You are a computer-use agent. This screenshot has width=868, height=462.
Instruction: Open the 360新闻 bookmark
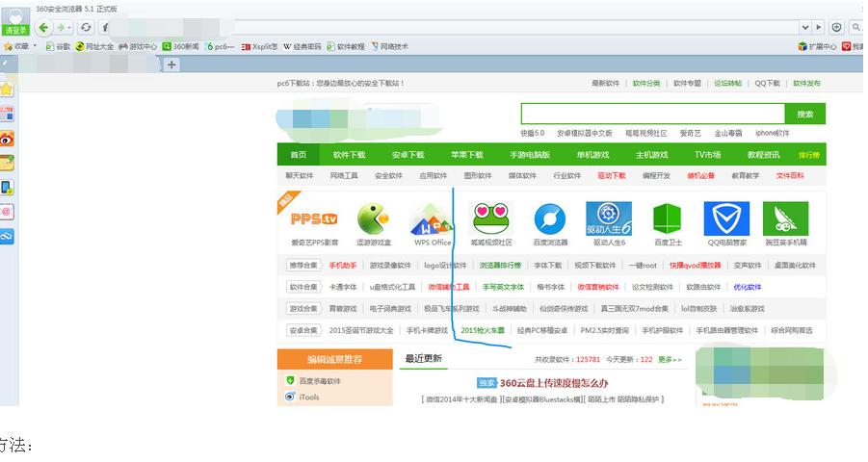(180, 46)
